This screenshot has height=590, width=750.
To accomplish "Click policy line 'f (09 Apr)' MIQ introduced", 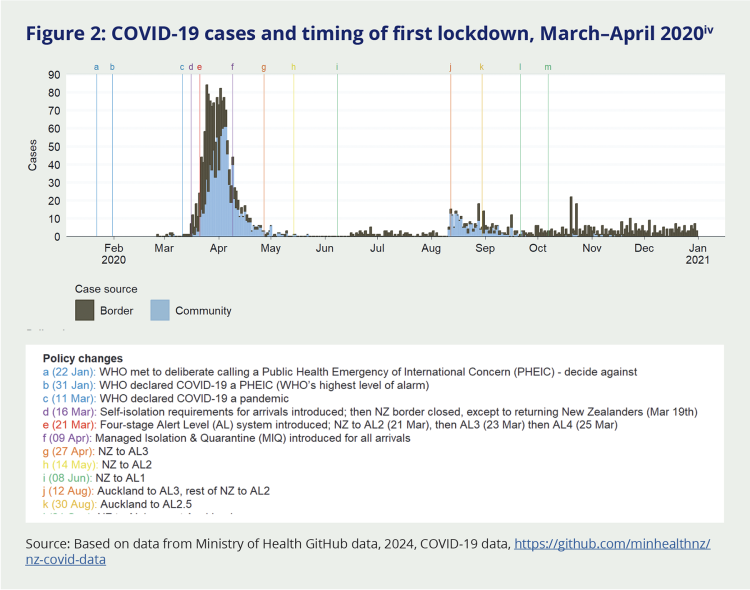I will click(x=226, y=438).
